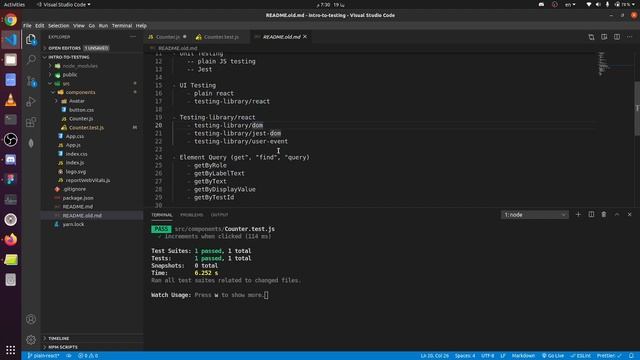Switch to the Output panel tab

click(x=219, y=215)
